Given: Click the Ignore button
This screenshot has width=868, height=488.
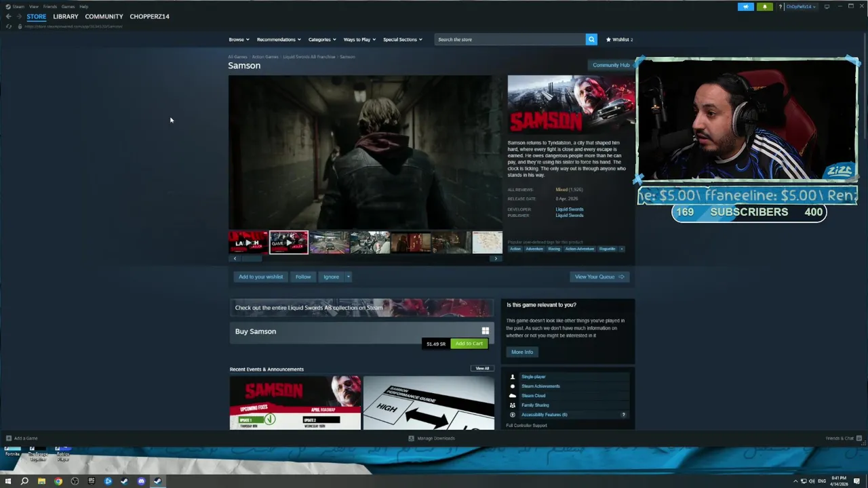Looking at the screenshot, I should tap(331, 277).
